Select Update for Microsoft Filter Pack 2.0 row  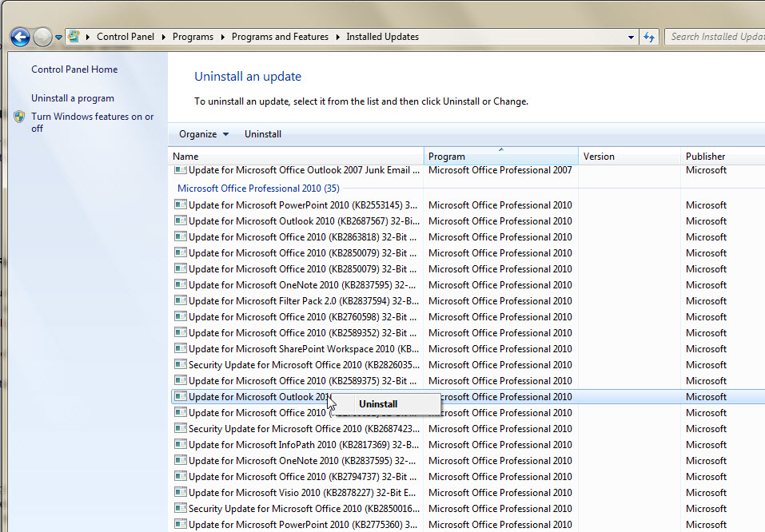(x=303, y=301)
